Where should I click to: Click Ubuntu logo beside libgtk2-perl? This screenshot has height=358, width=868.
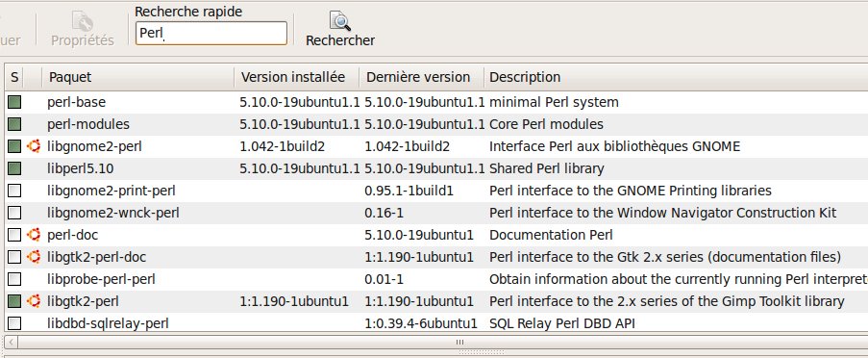(34, 301)
